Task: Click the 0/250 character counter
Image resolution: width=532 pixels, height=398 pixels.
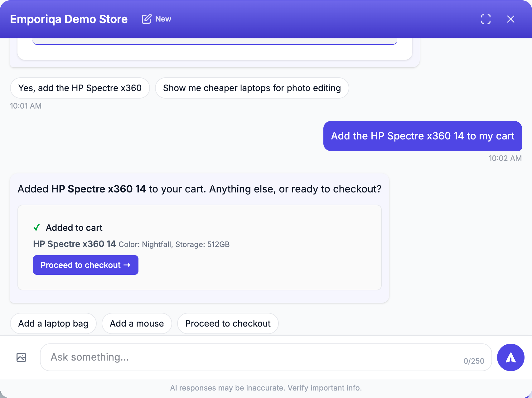Action: pos(474,361)
